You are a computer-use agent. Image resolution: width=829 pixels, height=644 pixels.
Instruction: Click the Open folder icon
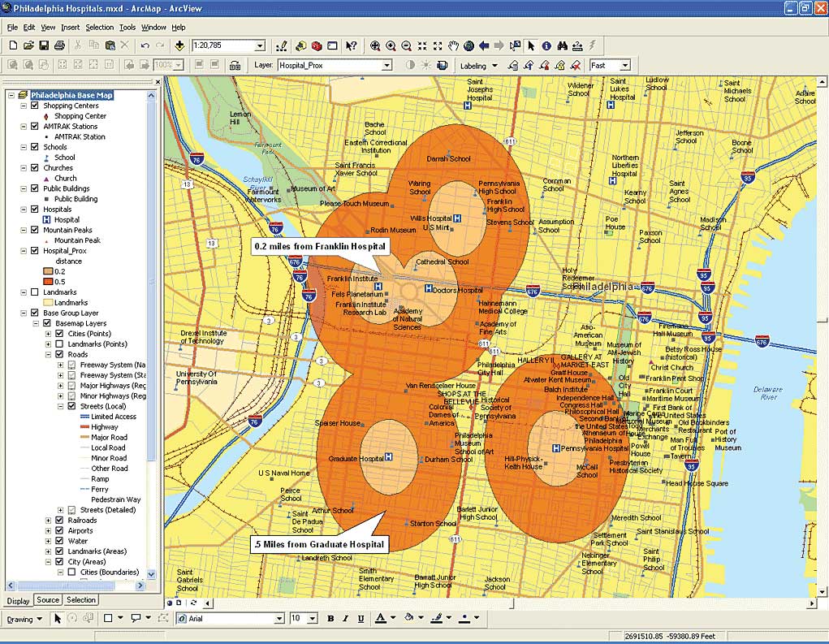pyautogui.click(x=28, y=46)
